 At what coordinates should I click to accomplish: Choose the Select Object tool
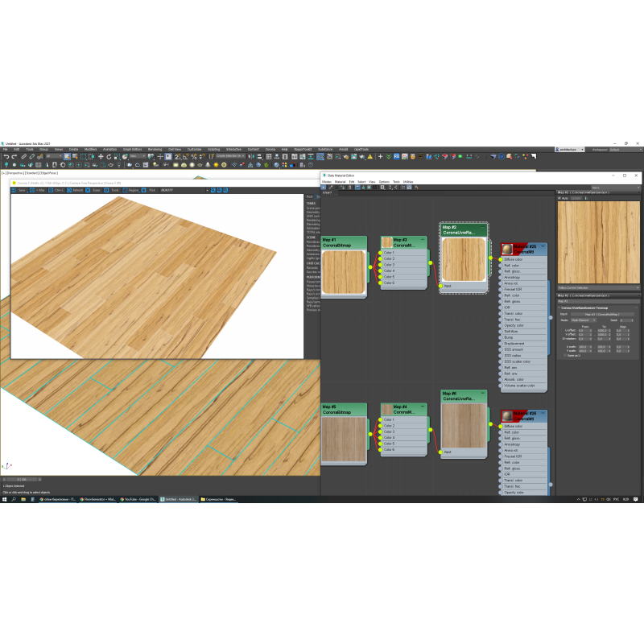67,156
